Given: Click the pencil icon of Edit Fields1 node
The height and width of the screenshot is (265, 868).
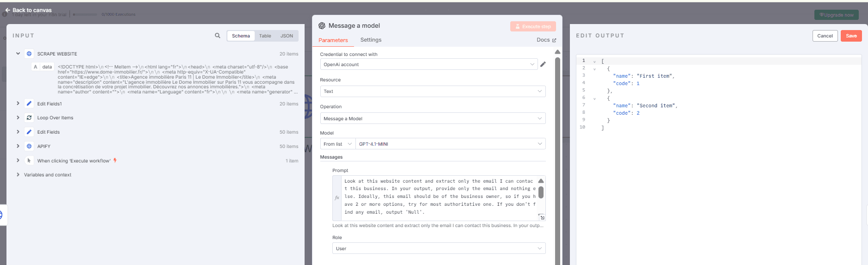Looking at the screenshot, I should click(x=29, y=104).
